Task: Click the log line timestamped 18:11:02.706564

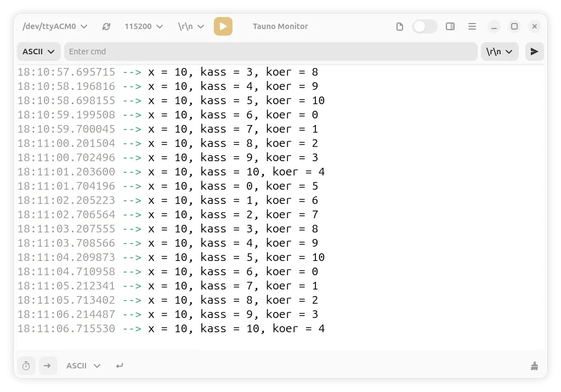Action: pos(168,214)
